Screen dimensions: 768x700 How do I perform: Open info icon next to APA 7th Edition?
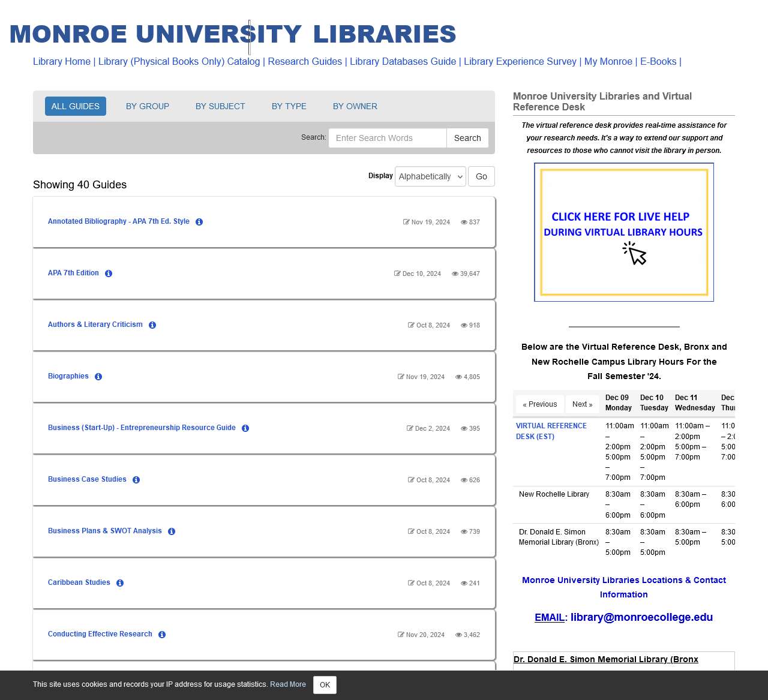point(109,274)
